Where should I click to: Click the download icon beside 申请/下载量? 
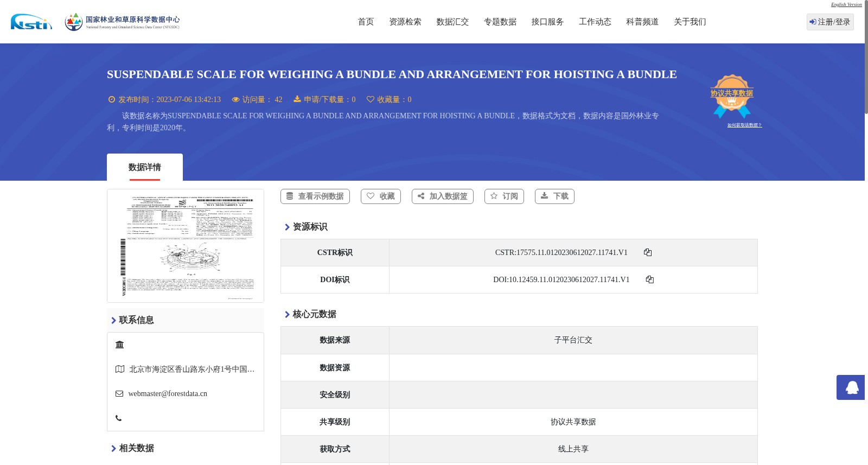(297, 99)
